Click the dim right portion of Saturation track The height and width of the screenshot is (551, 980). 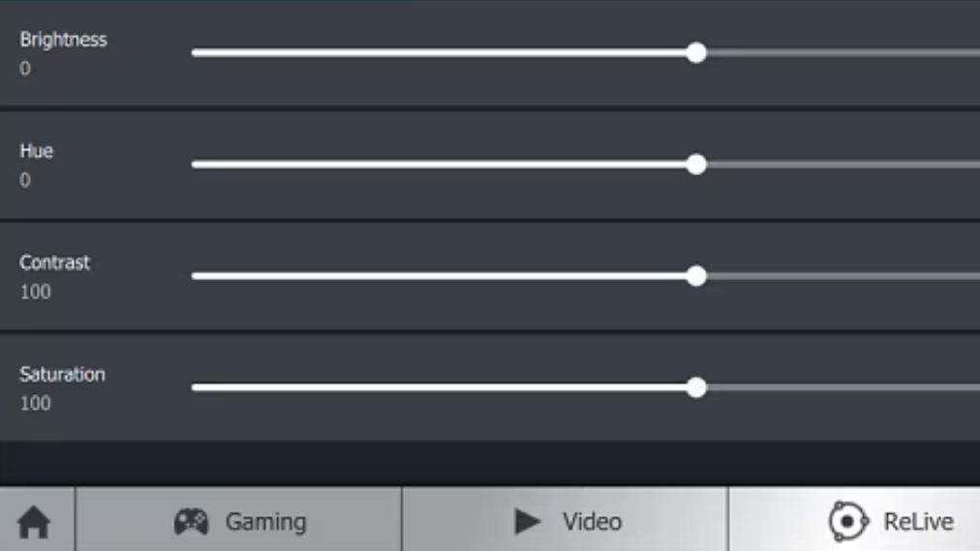tap(843, 387)
